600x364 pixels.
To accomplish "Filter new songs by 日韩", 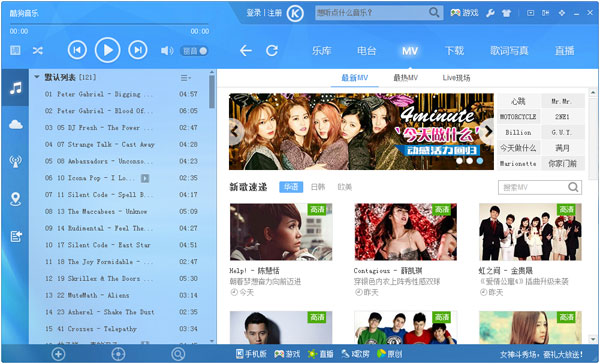I will click(x=318, y=187).
